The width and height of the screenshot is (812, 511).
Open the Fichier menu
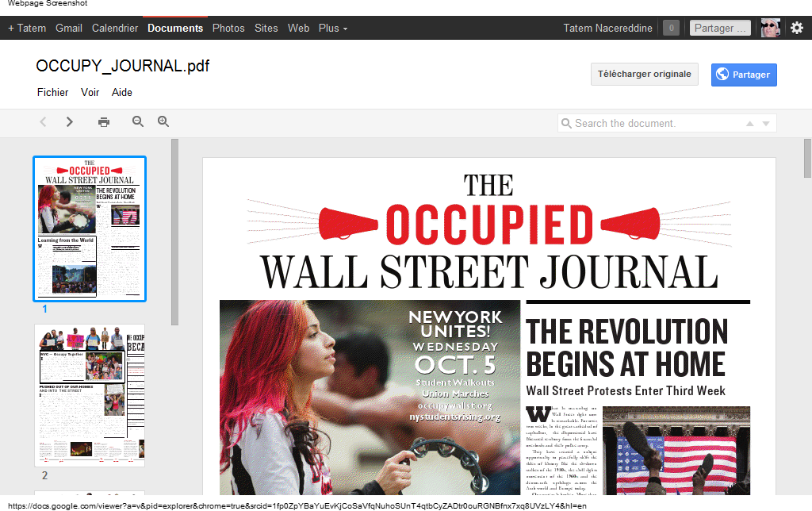click(52, 92)
